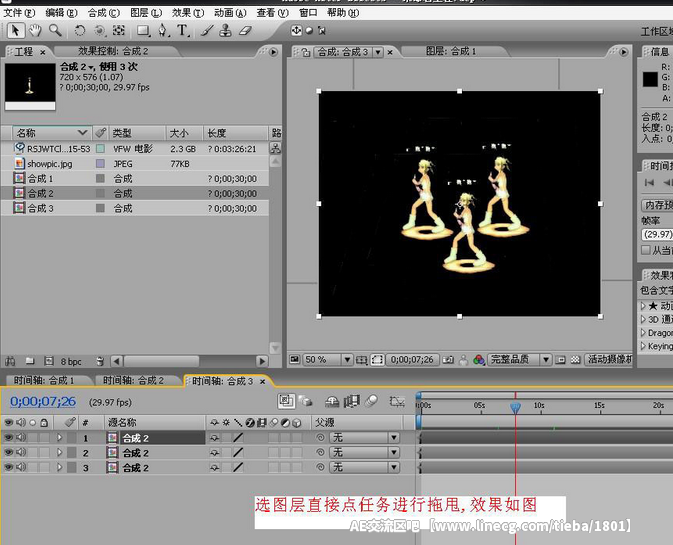Take a snapshot with camera icon
This screenshot has width=673, height=545.
tap(448, 360)
